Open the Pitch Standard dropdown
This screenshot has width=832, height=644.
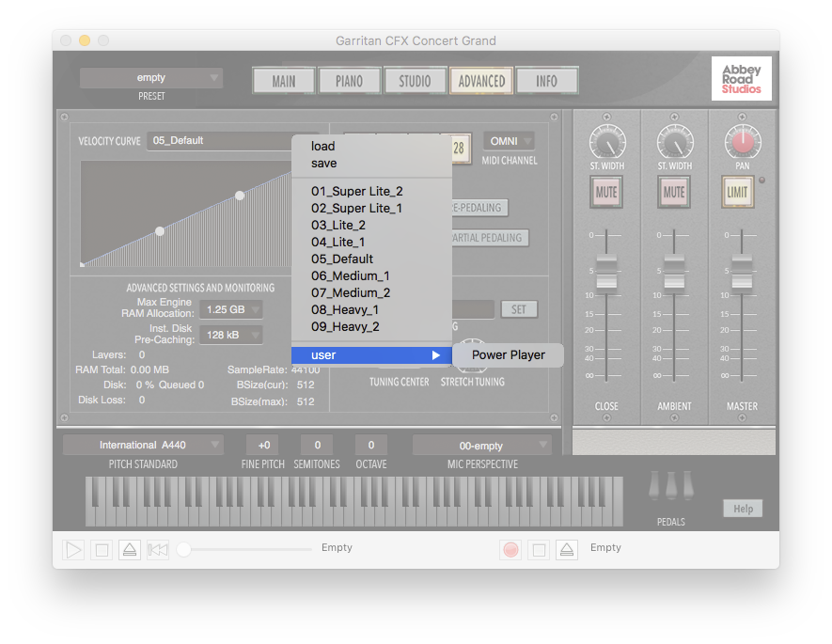(143, 445)
